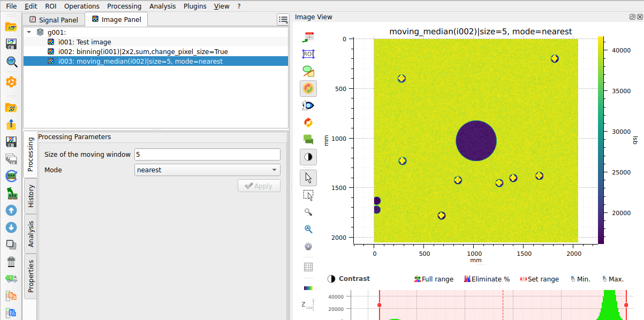The height and width of the screenshot is (320, 644).
Task: Collapse the g001 group in tree
Action: [28, 32]
